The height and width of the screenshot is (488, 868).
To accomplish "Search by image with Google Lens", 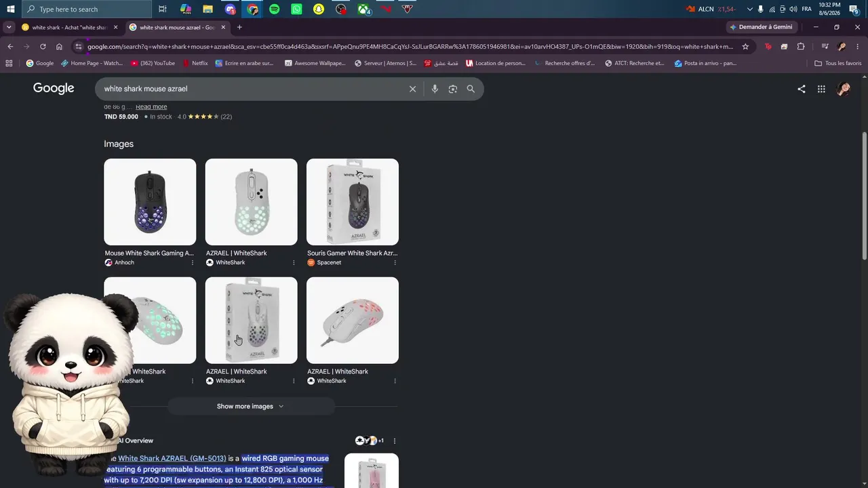I will [453, 89].
